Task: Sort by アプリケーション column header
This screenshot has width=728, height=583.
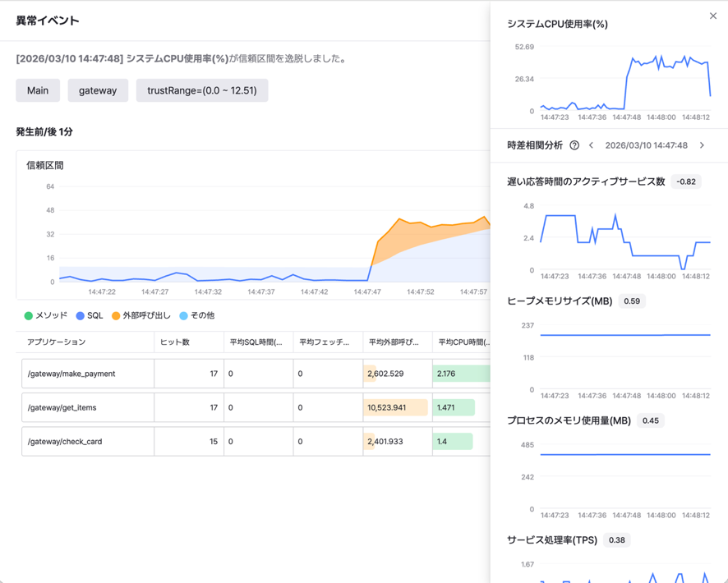Action: (x=56, y=342)
